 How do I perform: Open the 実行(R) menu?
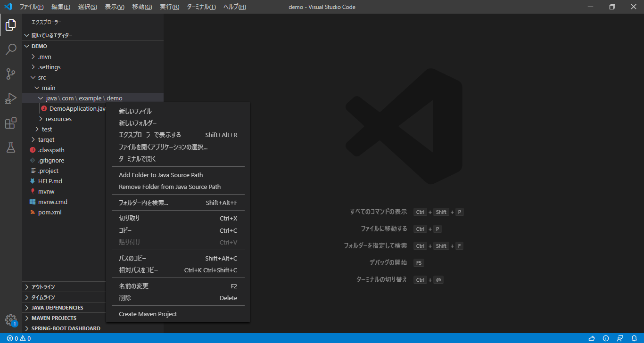169,7
